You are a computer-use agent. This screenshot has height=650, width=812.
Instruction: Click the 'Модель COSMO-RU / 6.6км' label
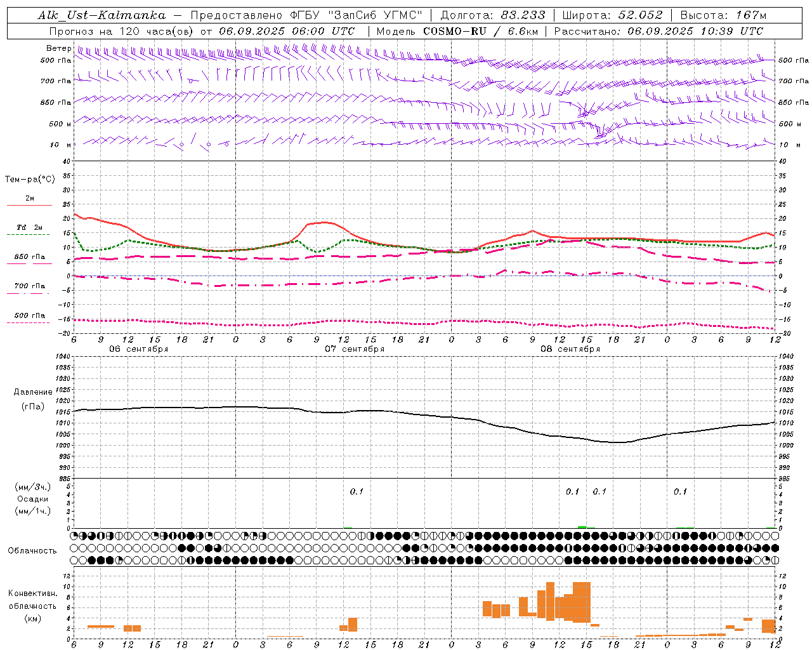pyautogui.click(x=457, y=31)
